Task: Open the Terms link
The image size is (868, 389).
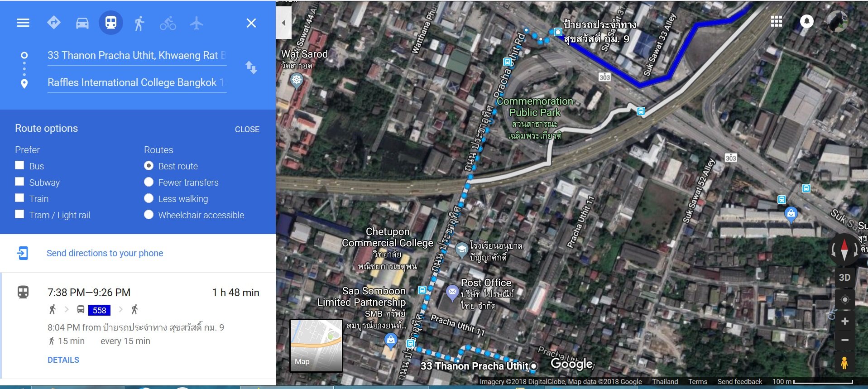Action: tap(698, 382)
